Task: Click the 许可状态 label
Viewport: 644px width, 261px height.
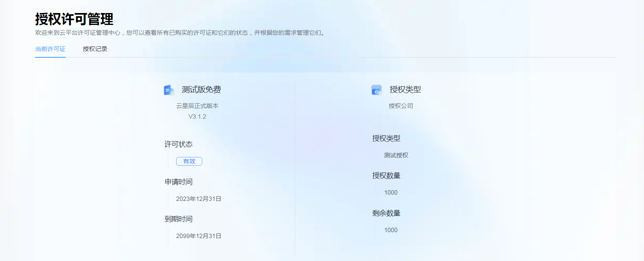Action: [x=179, y=144]
